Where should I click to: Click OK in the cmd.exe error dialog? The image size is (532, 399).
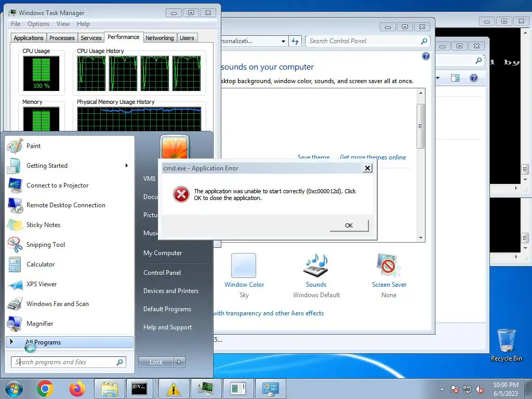pos(349,225)
